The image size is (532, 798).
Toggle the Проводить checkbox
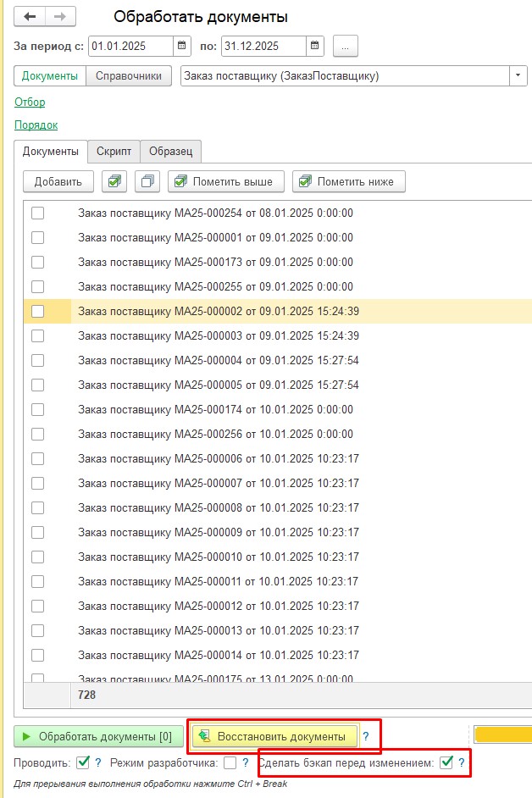coord(83,762)
